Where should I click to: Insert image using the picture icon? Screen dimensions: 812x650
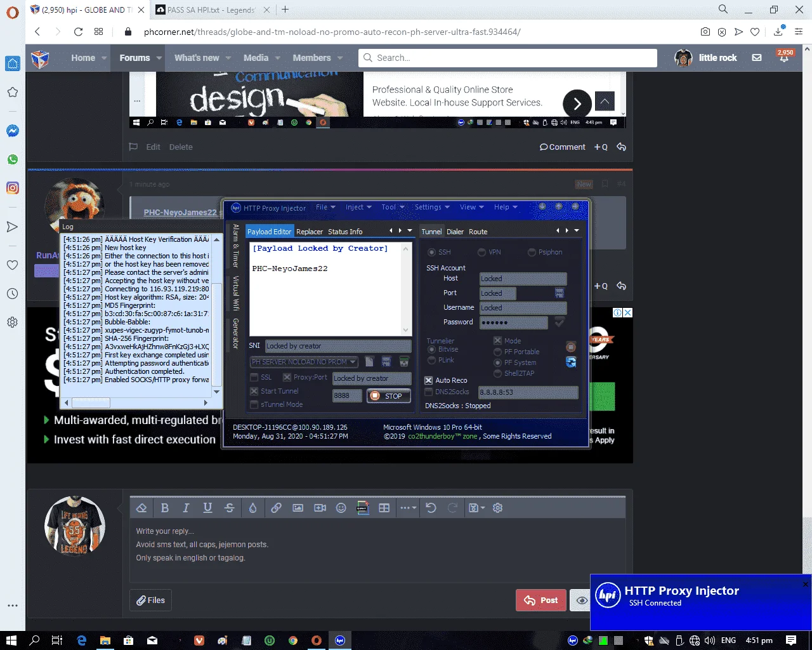298,508
